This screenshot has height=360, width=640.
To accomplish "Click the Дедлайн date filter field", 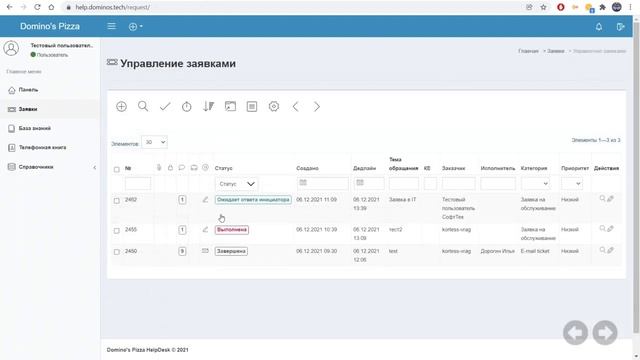I will [369, 184].
